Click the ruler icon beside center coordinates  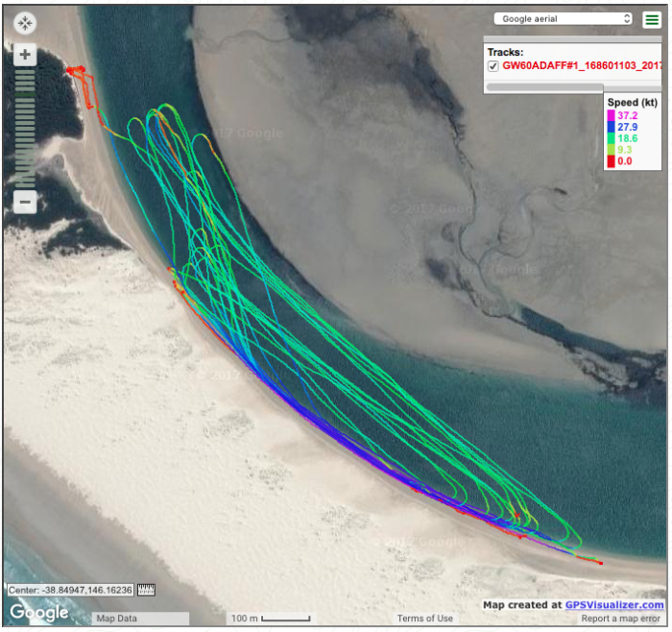146,590
